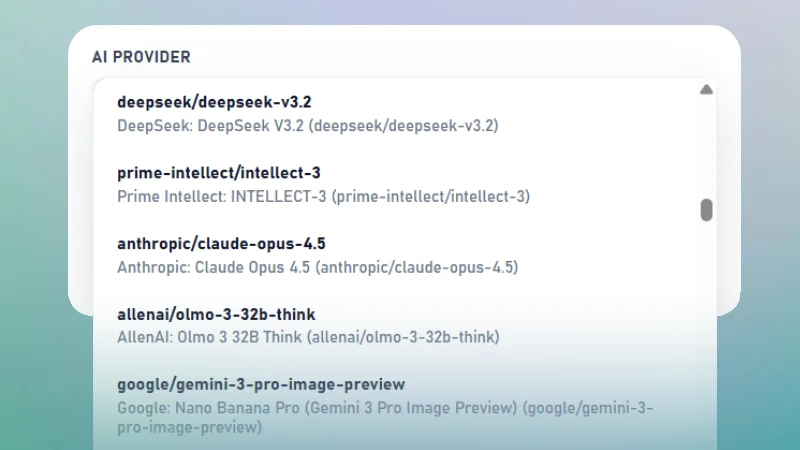Click empty card area right of AI PROVIDER
Viewport: 800px width, 450px height.
(x=450, y=57)
